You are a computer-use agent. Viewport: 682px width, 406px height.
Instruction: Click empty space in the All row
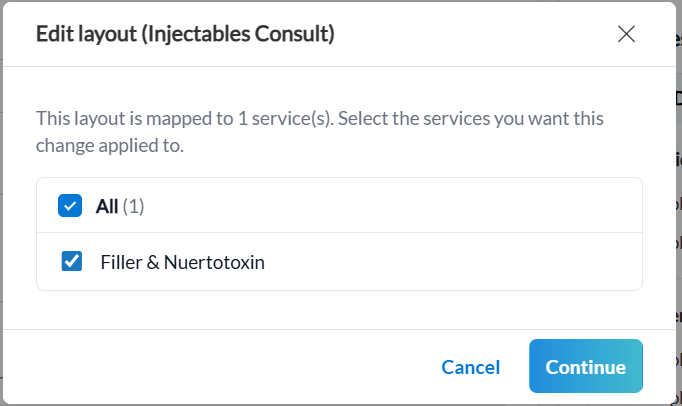[x=400, y=206]
